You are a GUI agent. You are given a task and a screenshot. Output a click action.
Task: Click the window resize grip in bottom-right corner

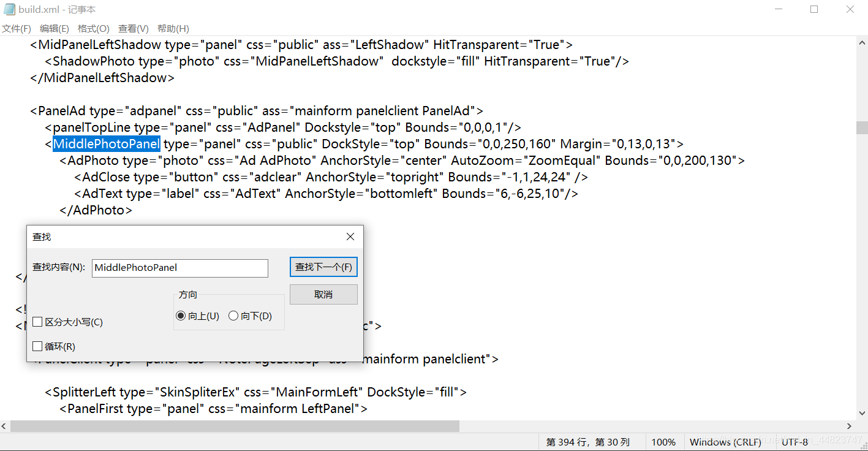pyautogui.click(x=862, y=445)
